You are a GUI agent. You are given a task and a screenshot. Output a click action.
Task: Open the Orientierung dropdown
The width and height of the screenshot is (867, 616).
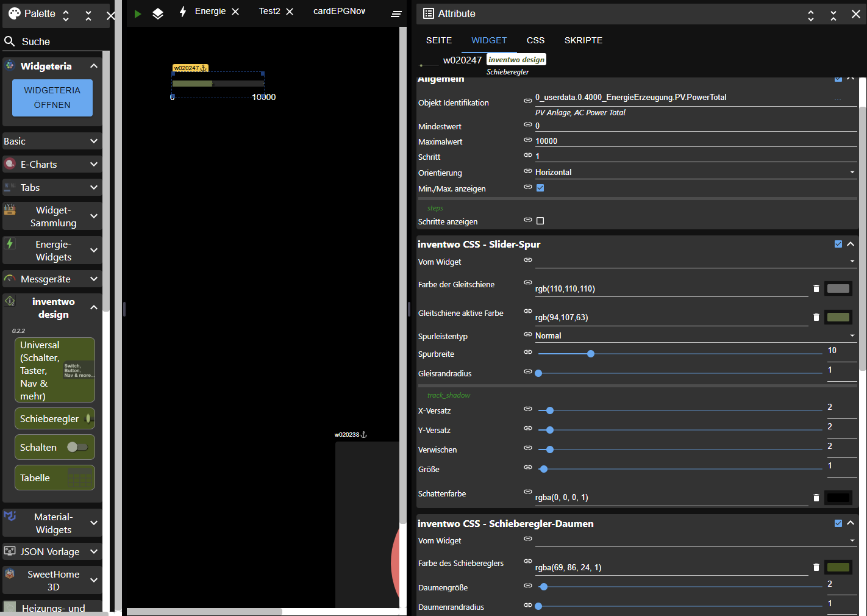click(x=695, y=173)
